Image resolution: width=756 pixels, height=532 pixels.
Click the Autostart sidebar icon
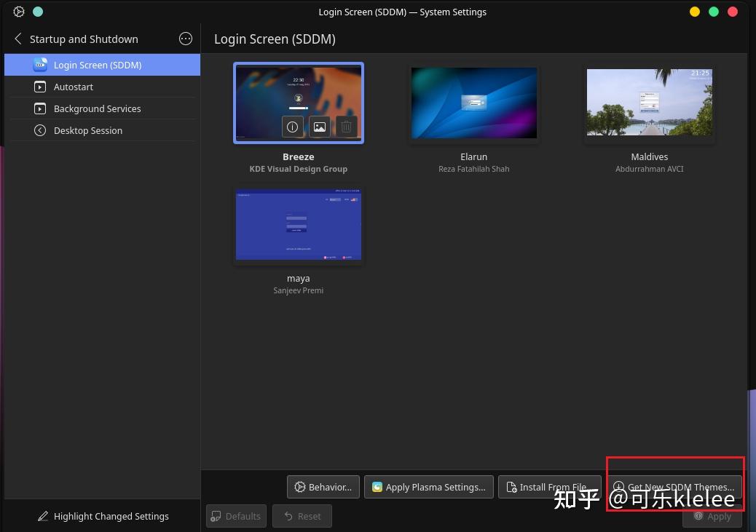point(40,87)
